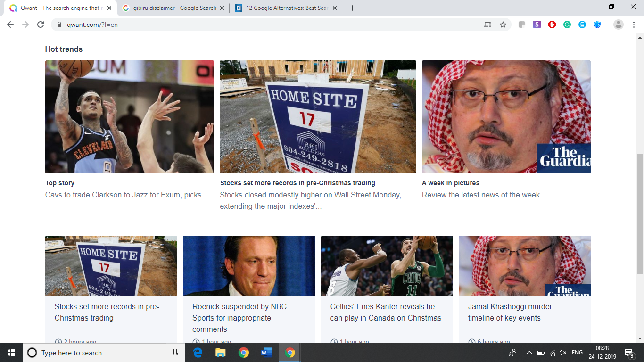Close the gibiru disclaimer tab
The height and width of the screenshot is (362, 644).
tap(222, 8)
